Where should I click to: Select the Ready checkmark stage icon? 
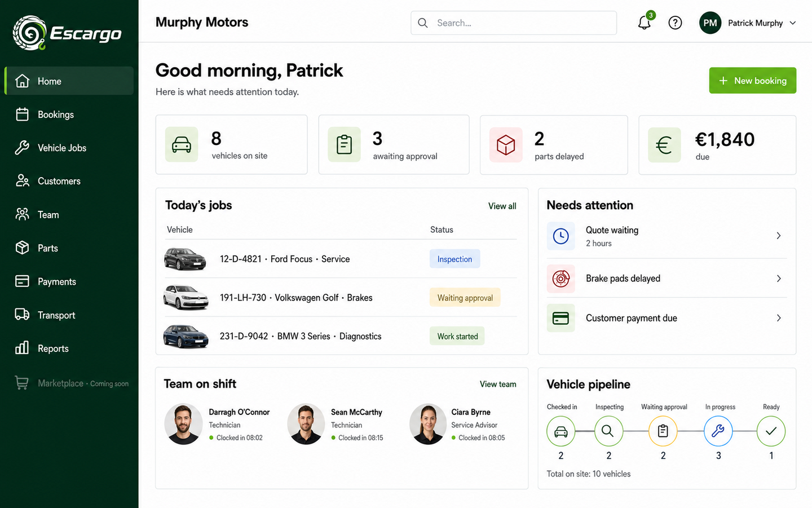pyautogui.click(x=771, y=431)
